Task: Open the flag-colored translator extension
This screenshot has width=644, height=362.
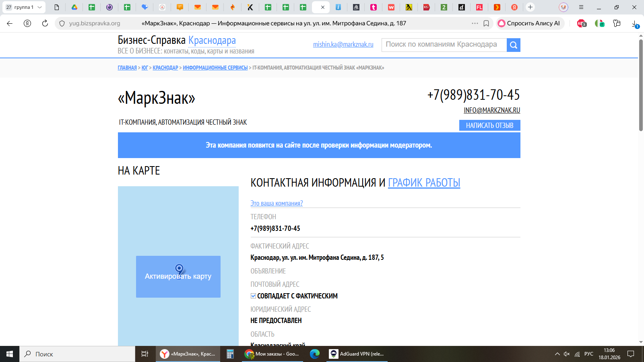Action: [600, 24]
